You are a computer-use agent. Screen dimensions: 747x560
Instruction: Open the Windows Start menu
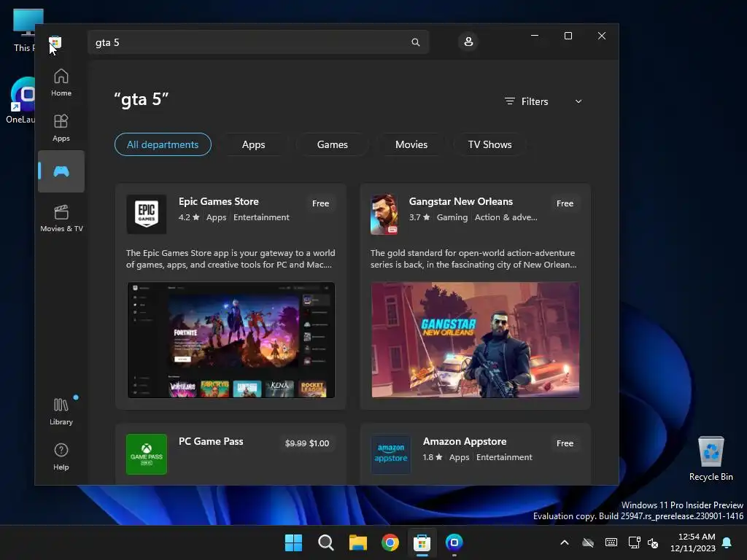293,542
